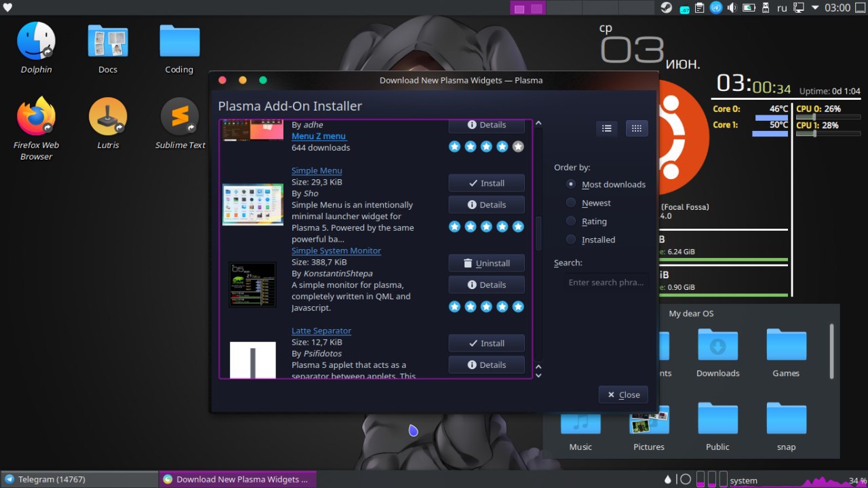This screenshot has width=868, height=488.
Task: Switch to grid icons view mode
Action: tap(637, 128)
